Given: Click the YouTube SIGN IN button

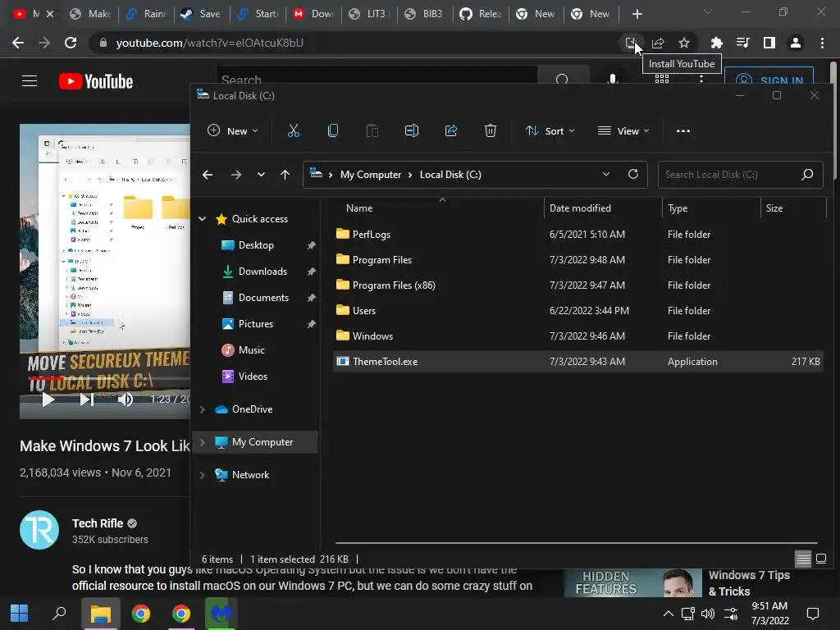Looking at the screenshot, I should (769, 80).
